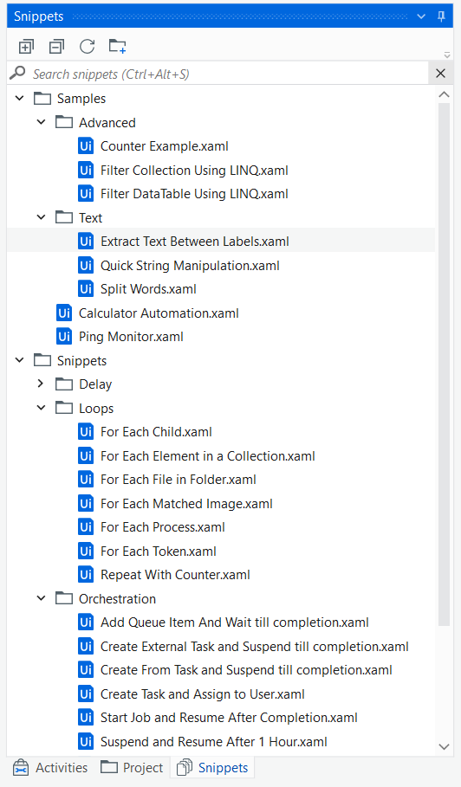Viewport: 461px width, 787px height.
Task: Click the magnifier search icon
Action: coord(18,73)
